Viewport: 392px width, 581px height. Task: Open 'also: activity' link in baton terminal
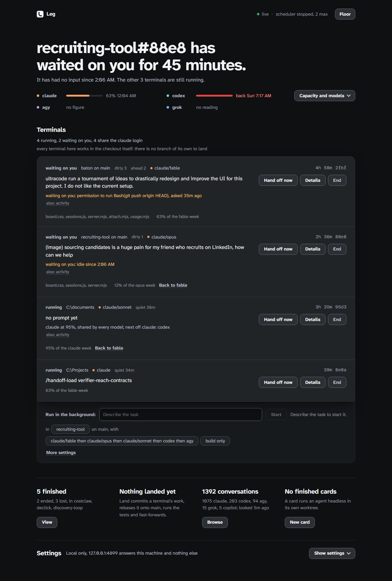58,203
